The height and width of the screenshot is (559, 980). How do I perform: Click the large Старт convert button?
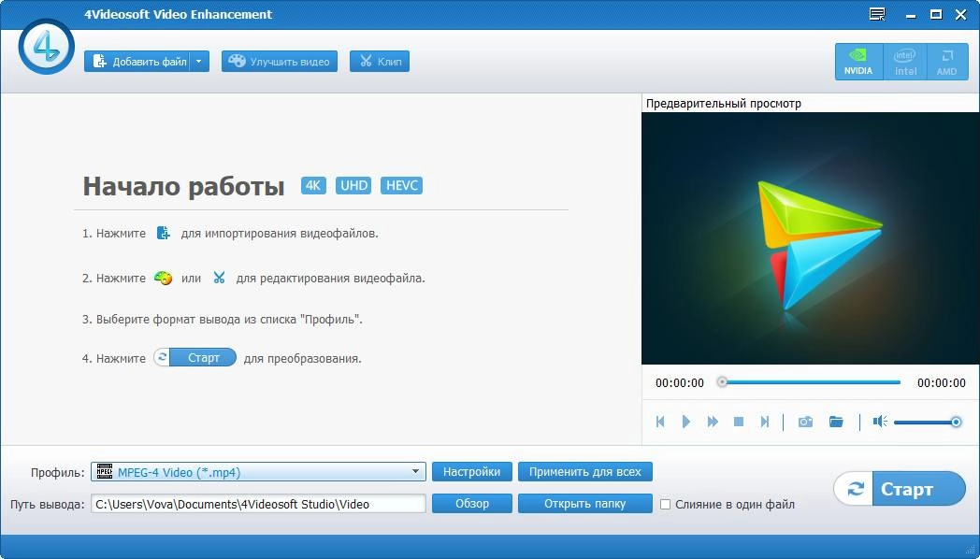tap(900, 488)
